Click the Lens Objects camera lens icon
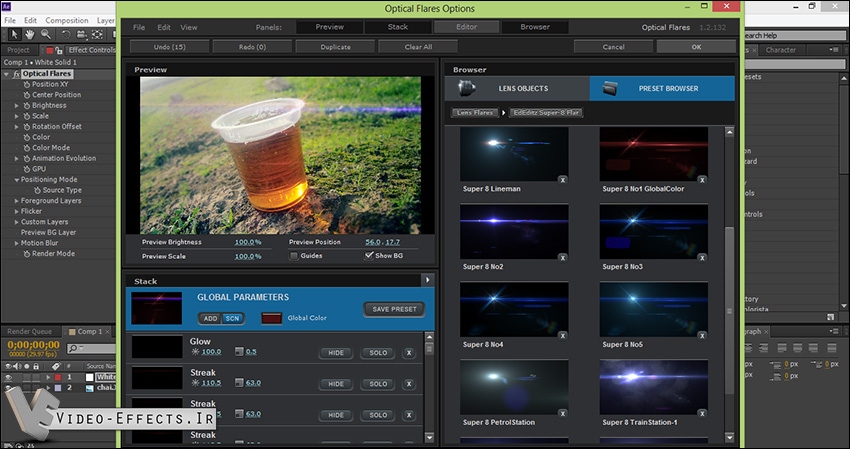 (x=466, y=88)
